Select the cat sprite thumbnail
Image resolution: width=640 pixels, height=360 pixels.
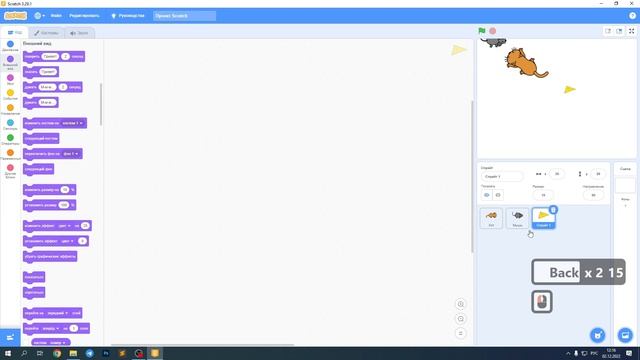491,218
